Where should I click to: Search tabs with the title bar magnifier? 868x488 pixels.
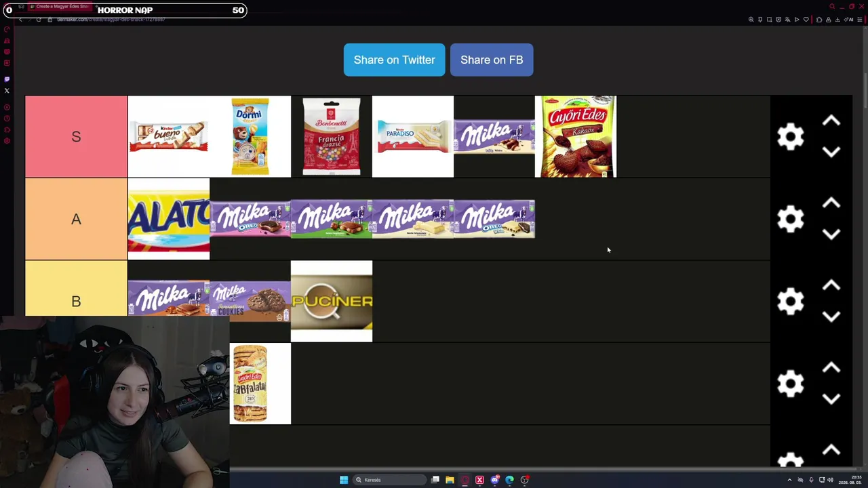tap(832, 7)
